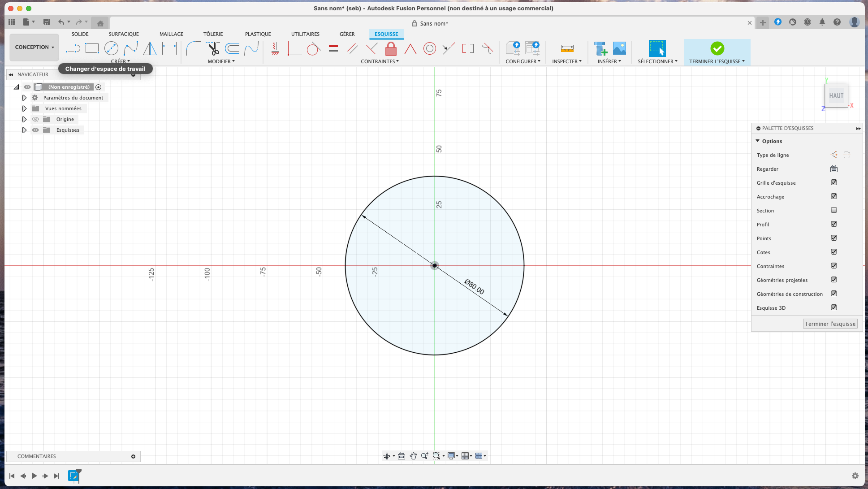Image resolution: width=868 pixels, height=489 pixels.
Task: Expand the Esquisses tree node
Action: [24, 130]
